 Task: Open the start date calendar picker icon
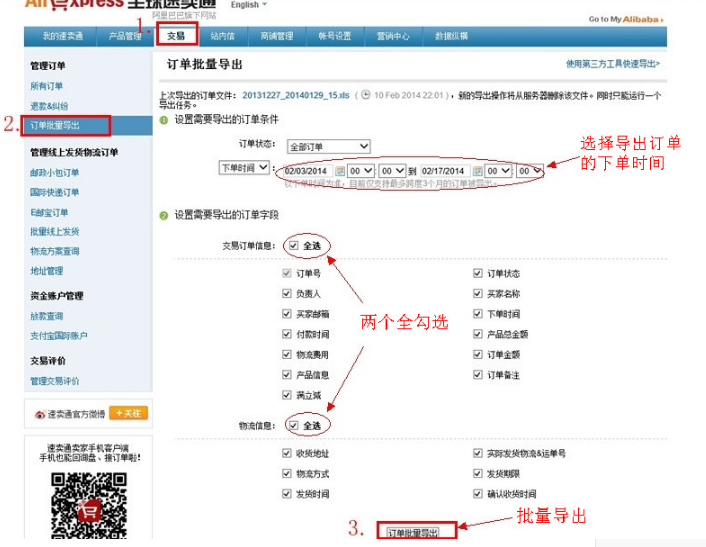point(340,170)
